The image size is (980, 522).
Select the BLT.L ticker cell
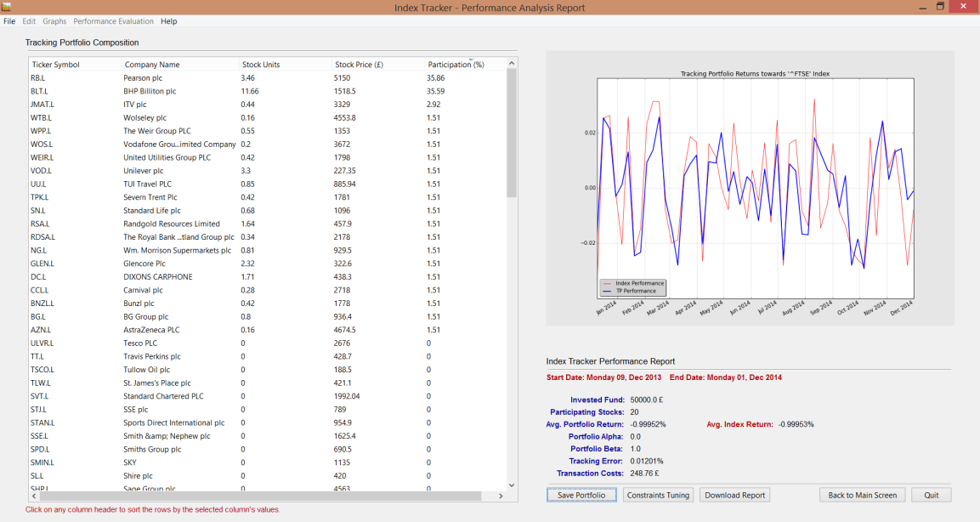tap(39, 91)
